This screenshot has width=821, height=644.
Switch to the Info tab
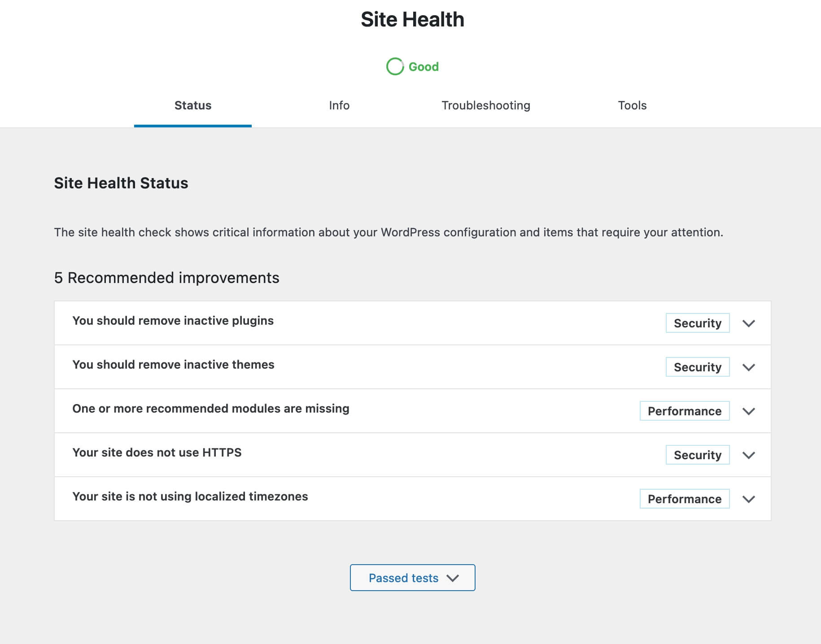[339, 105]
